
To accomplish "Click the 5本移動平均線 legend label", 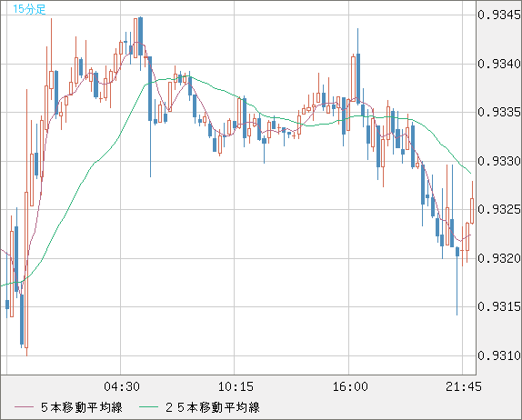I will 82,407.
